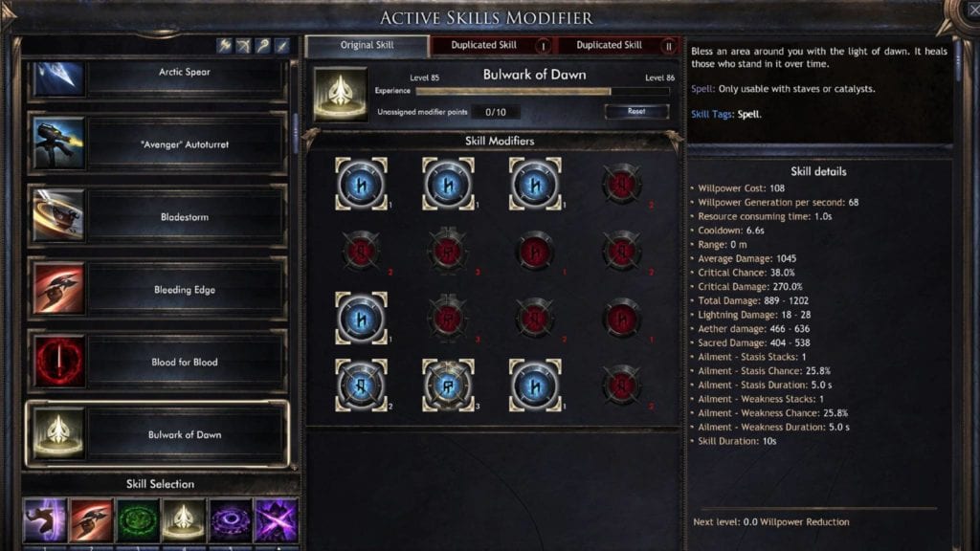Select the "Avenger" Autoturret skill icon
This screenshot has width=980, height=551.
(58, 143)
